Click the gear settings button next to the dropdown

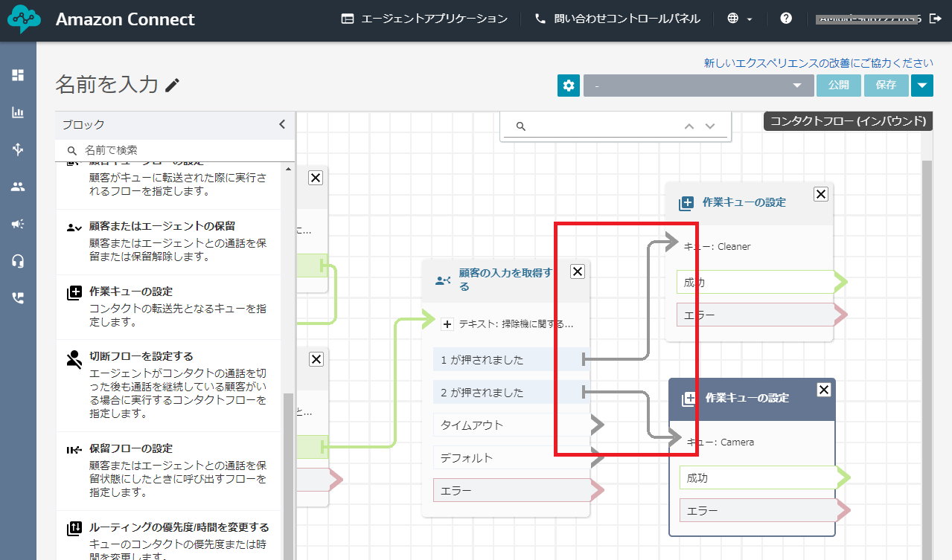[569, 86]
